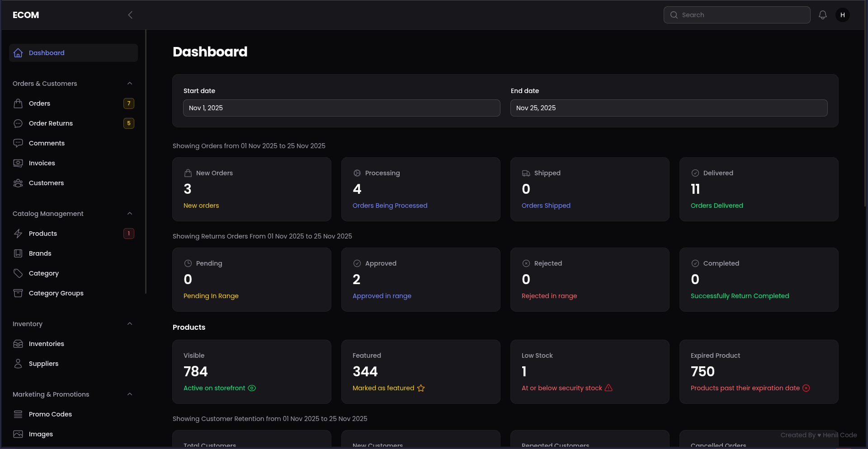The height and width of the screenshot is (449, 868).
Task: Click the warning triangle on Low Stock card
Action: pyautogui.click(x=609, y=388)
